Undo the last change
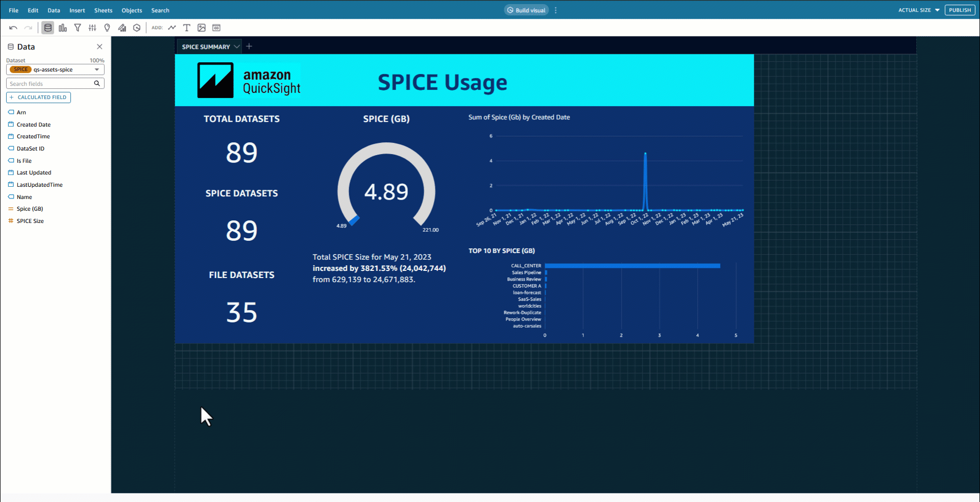Screen dimensions: 980x502 pos(13,28)
